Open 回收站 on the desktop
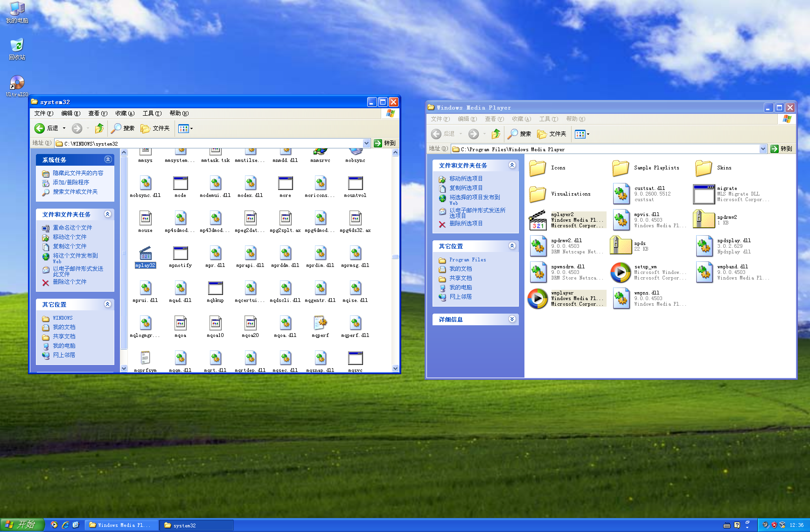The width and height of the screenshot is (810, 532). point(17,47)
